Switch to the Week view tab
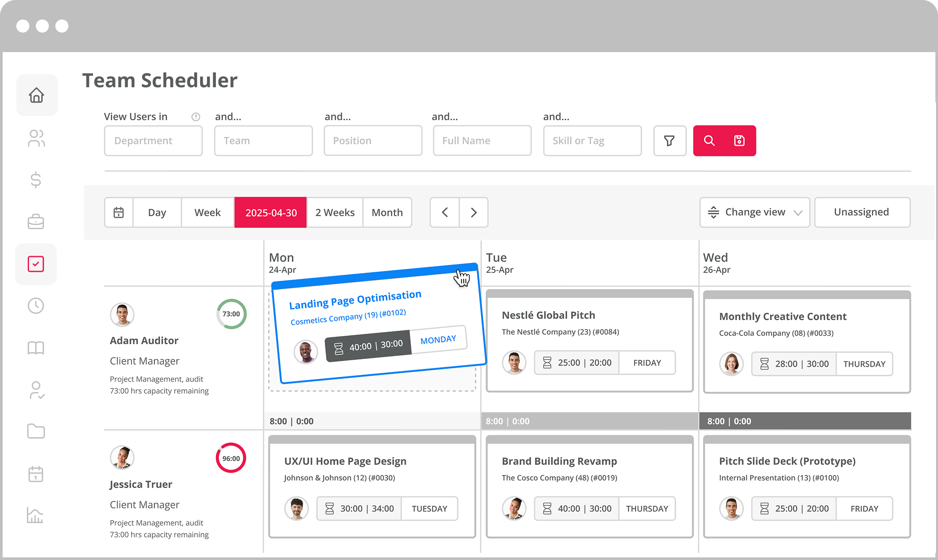 (x=207, y=212)
